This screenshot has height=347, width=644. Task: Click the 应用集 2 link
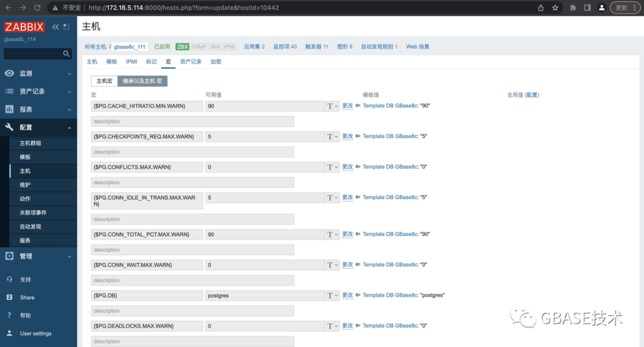point(254,47)
